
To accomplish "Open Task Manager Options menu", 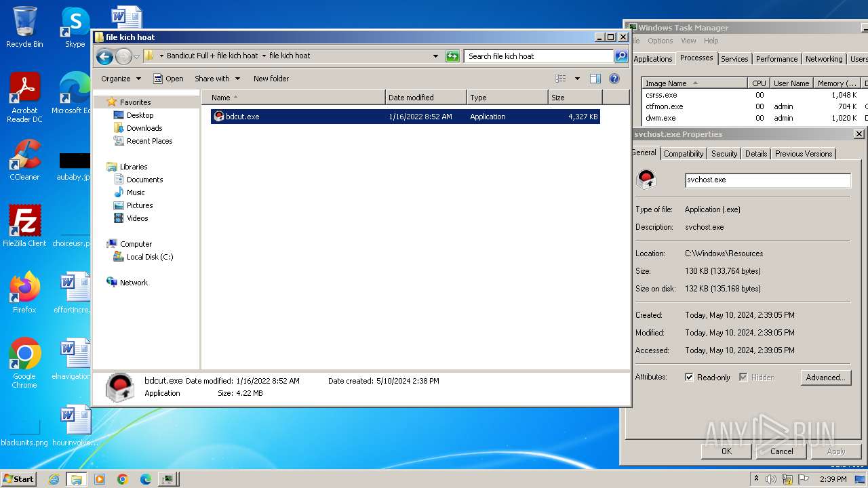I will (660, 41).
